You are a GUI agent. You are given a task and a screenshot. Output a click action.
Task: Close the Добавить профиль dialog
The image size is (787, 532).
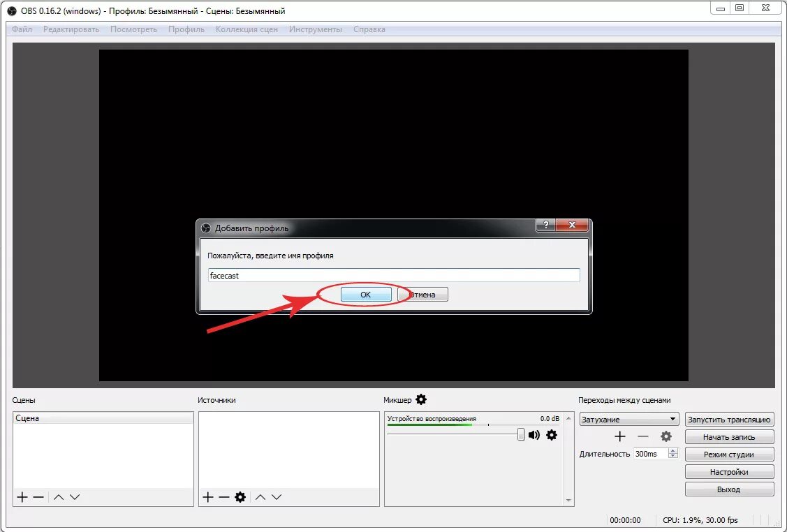click(572, 225)
